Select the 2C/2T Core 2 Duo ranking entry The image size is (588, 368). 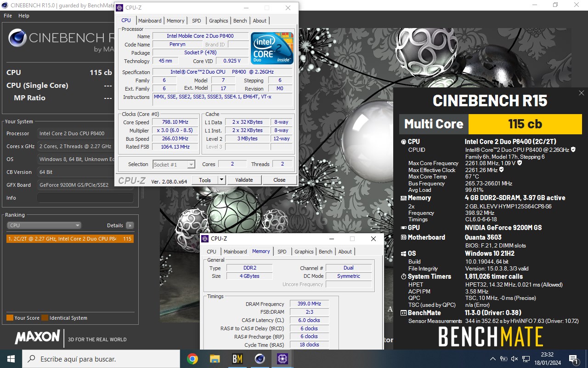(x=70, y=239)
